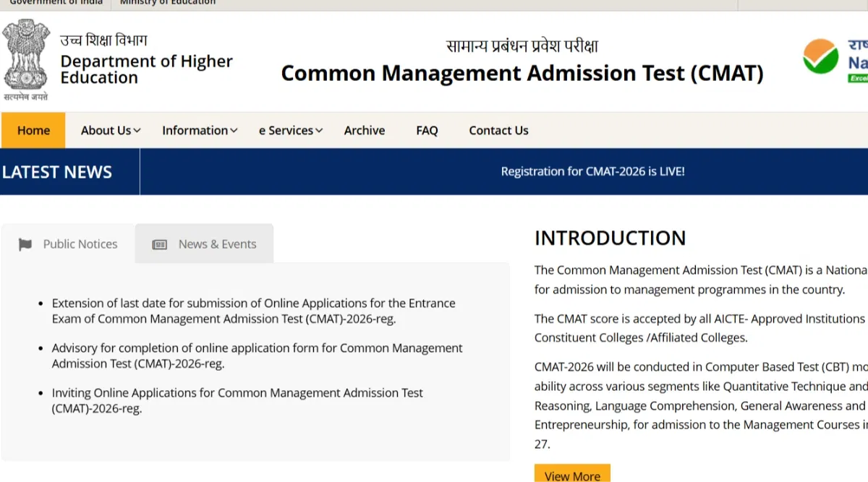The width and height of the screenshot is (868, 482).
Task: Expand the About Us dropdown menu
Action: pyautogui.click(x=111, y=131)
